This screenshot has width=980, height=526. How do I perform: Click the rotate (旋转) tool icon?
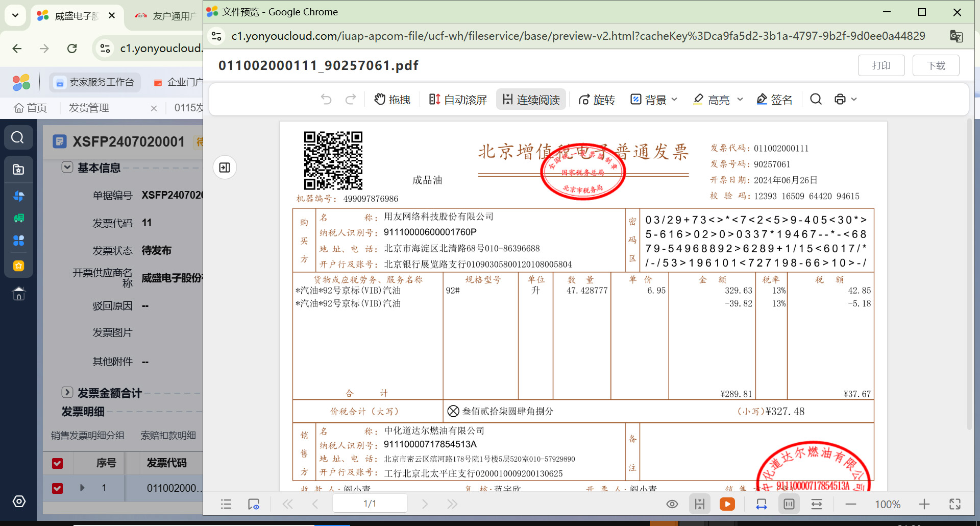coord(584,100)
